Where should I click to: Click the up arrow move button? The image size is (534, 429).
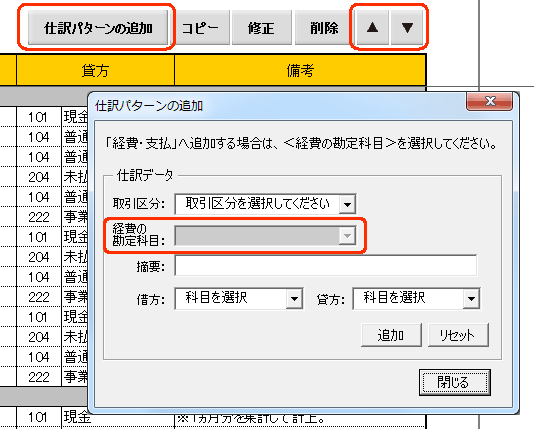[x=372, y=27]
